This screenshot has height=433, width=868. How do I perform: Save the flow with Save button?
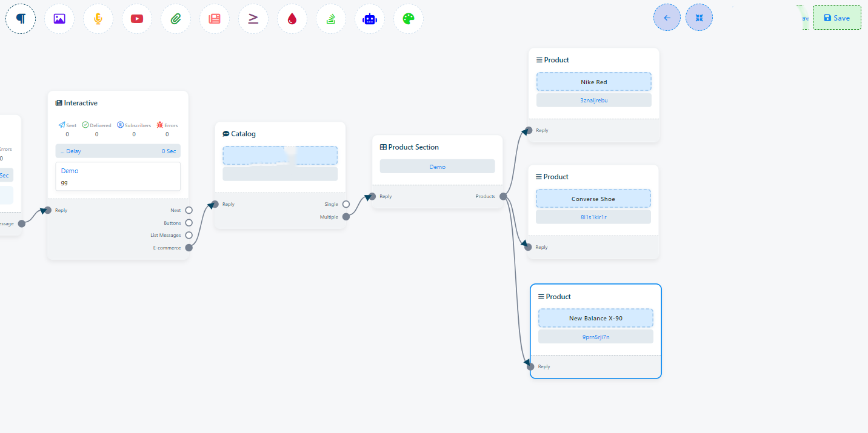tap(836, 18)
